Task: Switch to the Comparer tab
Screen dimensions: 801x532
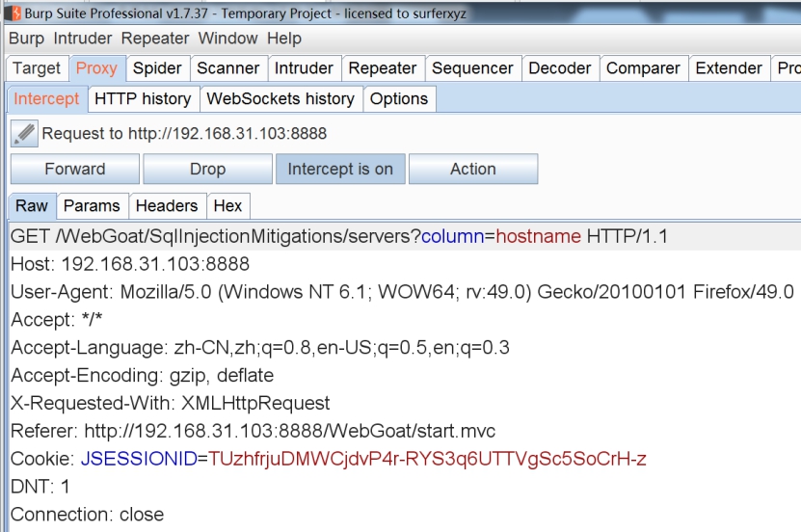Action: pyautogui.click(x=643, y=68)
